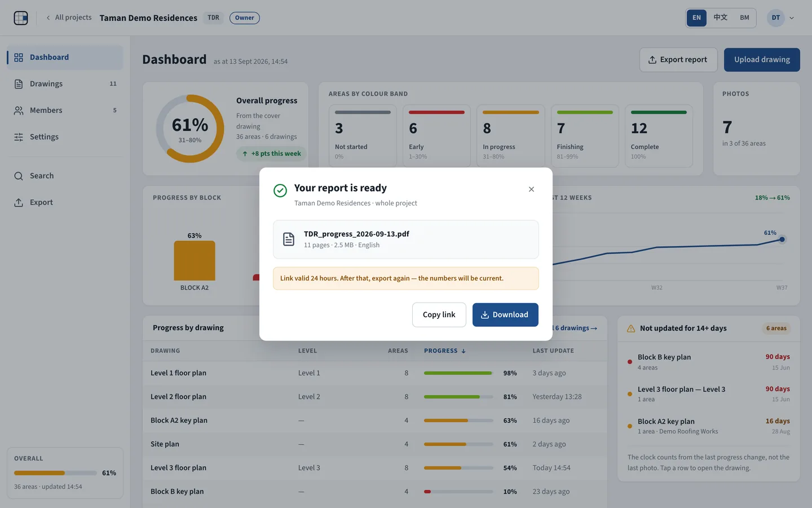The image size is (812, 508).
Task: Click the Export report button
Action: tap(678, 59)
